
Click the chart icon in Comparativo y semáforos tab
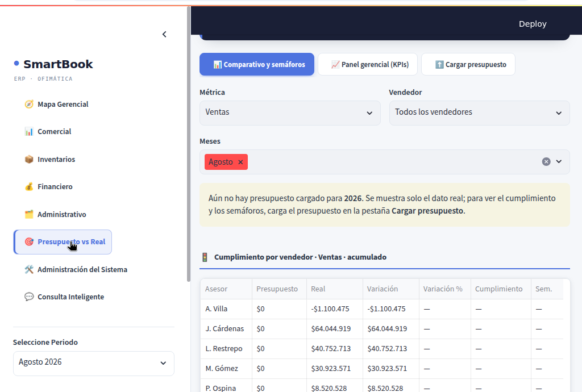[218, 65]
